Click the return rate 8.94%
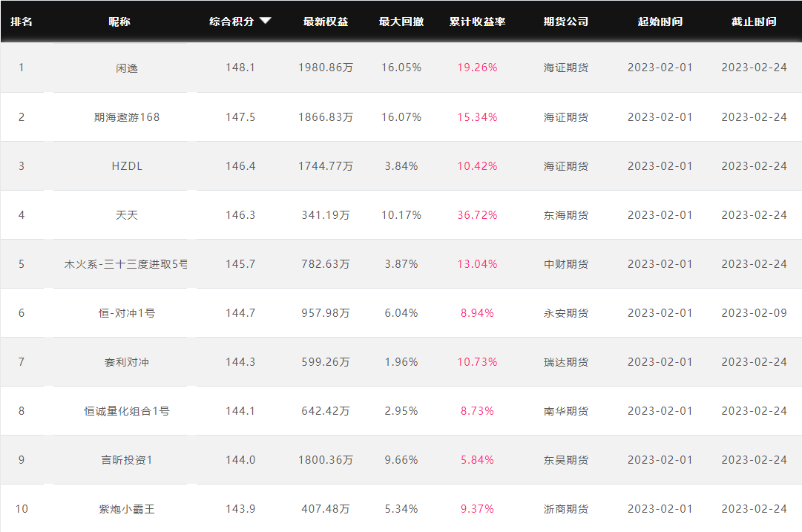Image resolution: width=802 pixels, height=532 pixels. [x=477, y=313]
